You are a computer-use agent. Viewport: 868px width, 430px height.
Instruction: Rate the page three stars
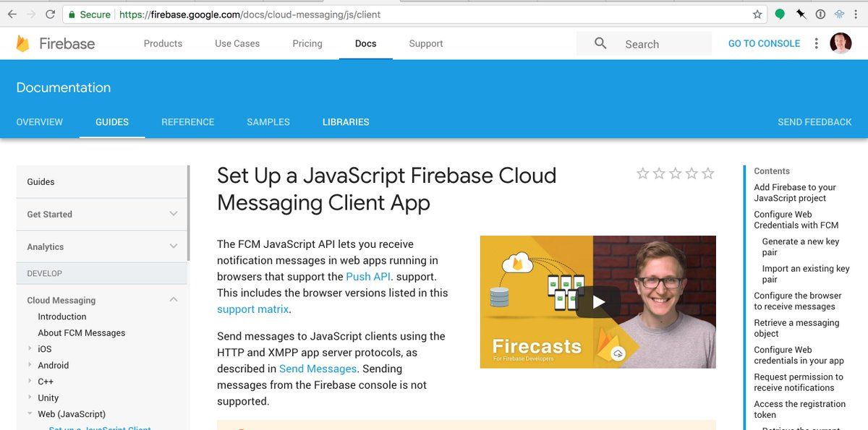(x=676, y=173)
